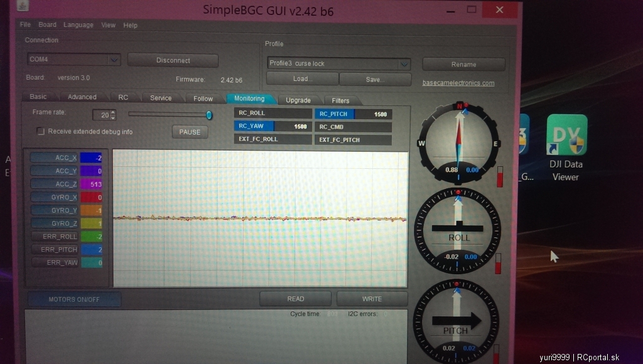Toggle the ACC_X graph channel
This screenshot has height=364, width=643.
[x=54, y=158]
